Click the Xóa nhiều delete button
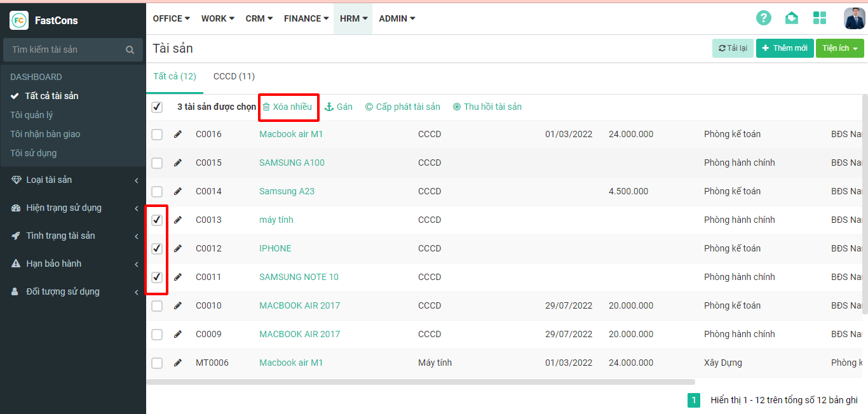868x414 pixels. [288, 107]
